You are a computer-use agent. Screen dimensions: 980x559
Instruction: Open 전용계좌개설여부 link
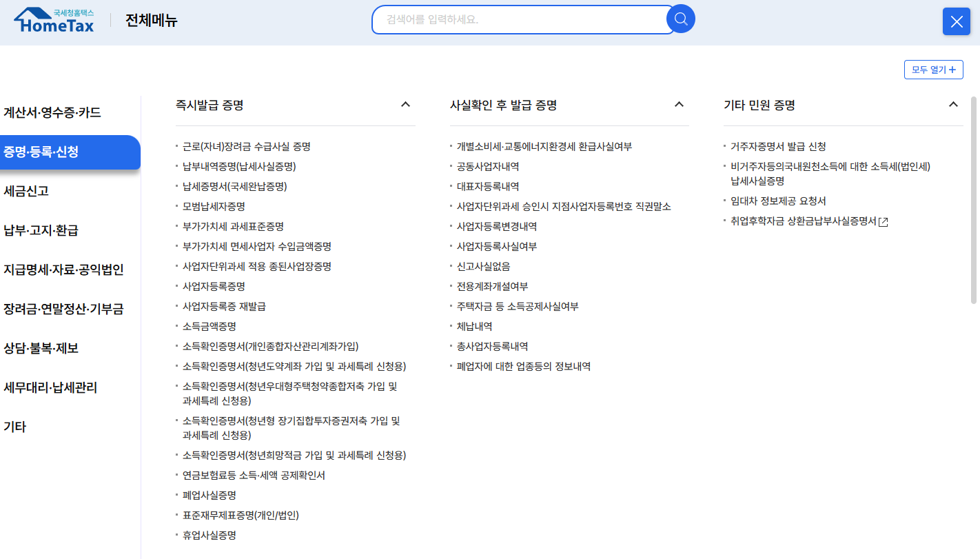(493, 287)
